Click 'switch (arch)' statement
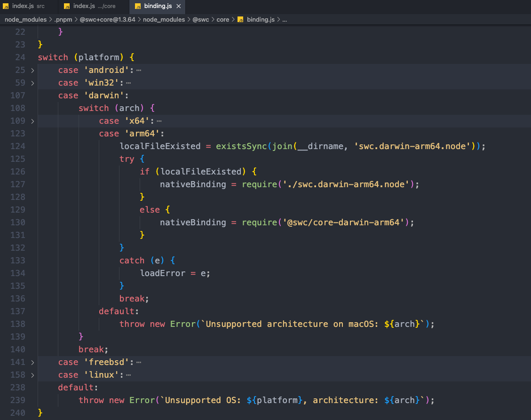Screen dimensions: 531x420 tap(111, 108)
